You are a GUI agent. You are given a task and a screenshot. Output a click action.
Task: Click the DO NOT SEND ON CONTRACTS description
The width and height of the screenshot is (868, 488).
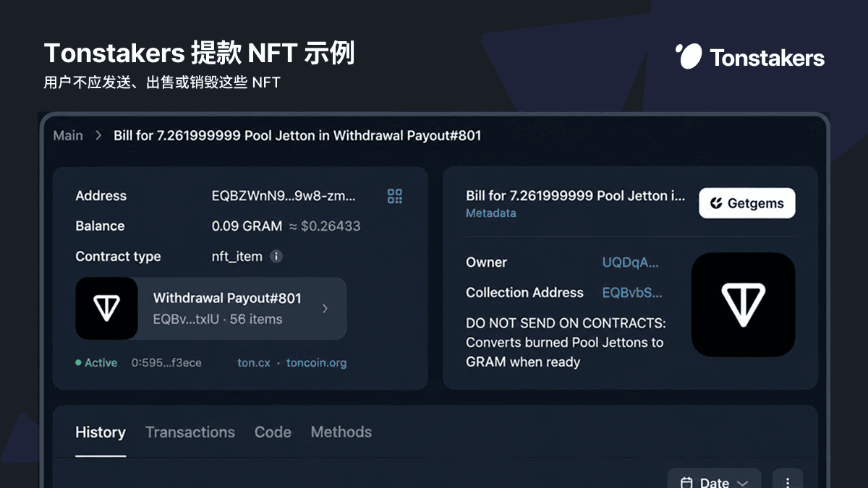tap(566, 343)
